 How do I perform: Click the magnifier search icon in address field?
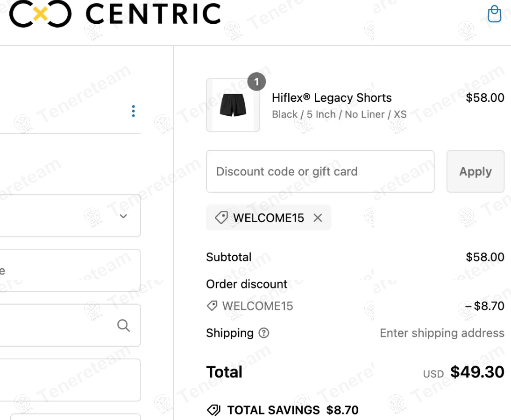click(x=123, y=325)
